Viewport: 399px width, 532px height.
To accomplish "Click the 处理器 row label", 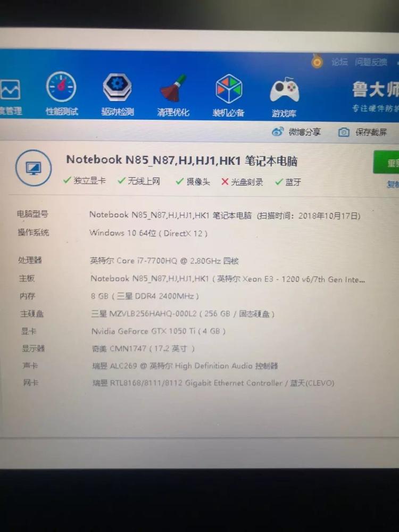I will (30, 260).
